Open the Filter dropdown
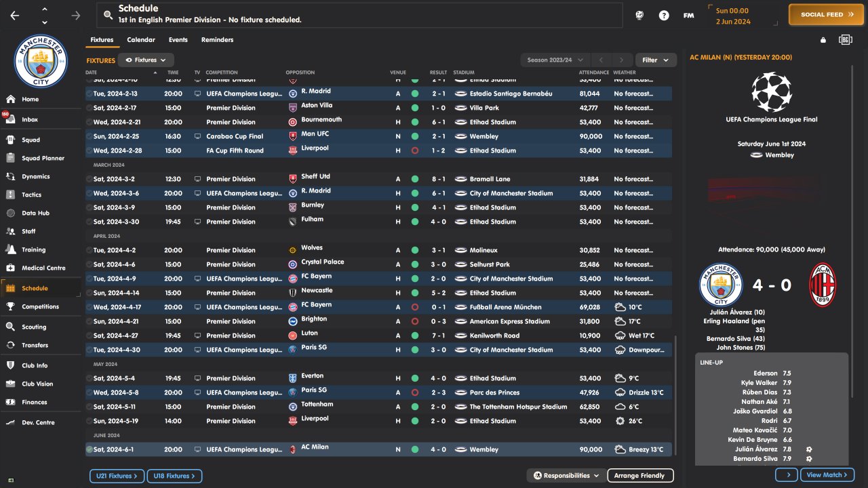868x488 pixels. (655, 60)
